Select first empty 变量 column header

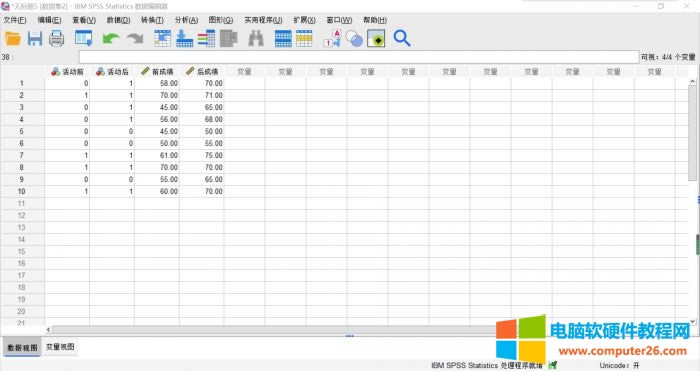coord(244,71)
